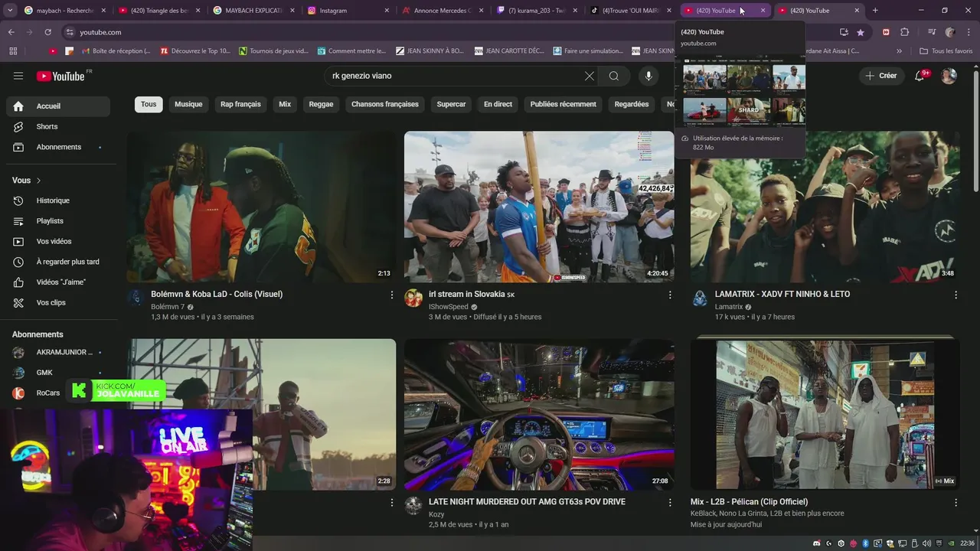Expand the Vous section chevron
This screenshot has width=980, height=551.
38,181
